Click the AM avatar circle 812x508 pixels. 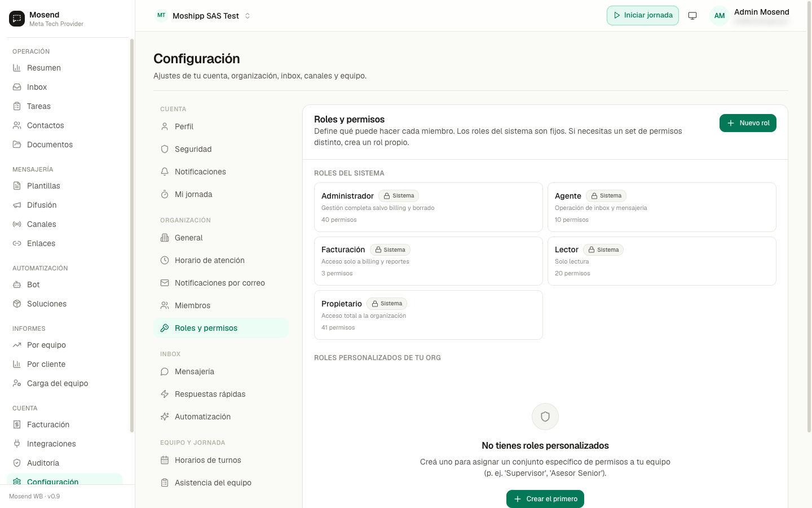[x=720, y=16]
